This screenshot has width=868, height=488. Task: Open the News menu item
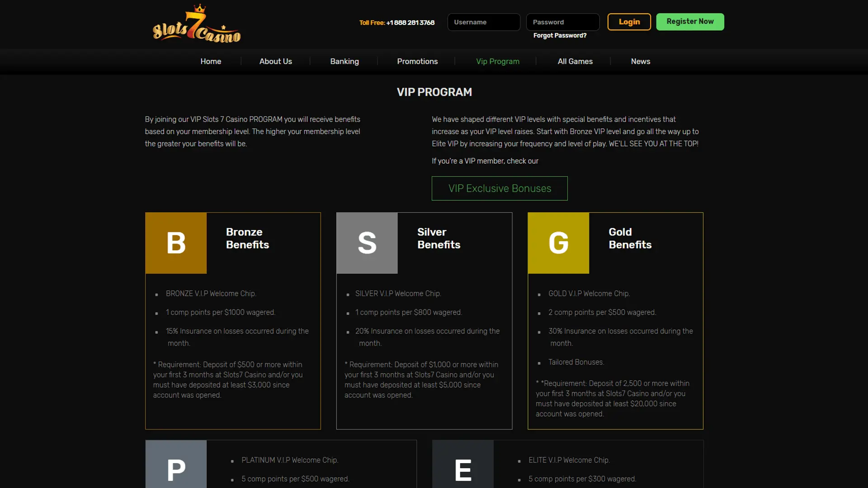point(640,61)
